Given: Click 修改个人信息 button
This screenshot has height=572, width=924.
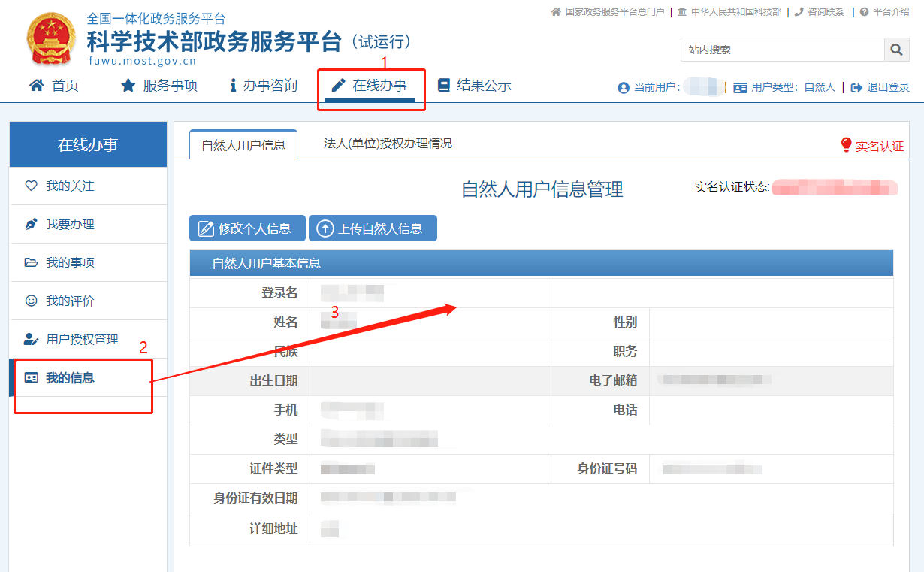Looking at the screenshot, I should point(247,228).
